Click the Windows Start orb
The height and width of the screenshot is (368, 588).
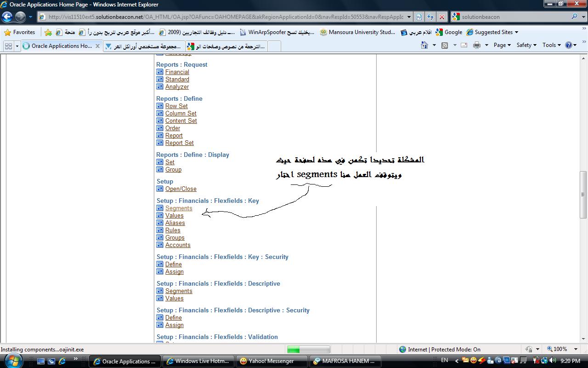(12, 360)
